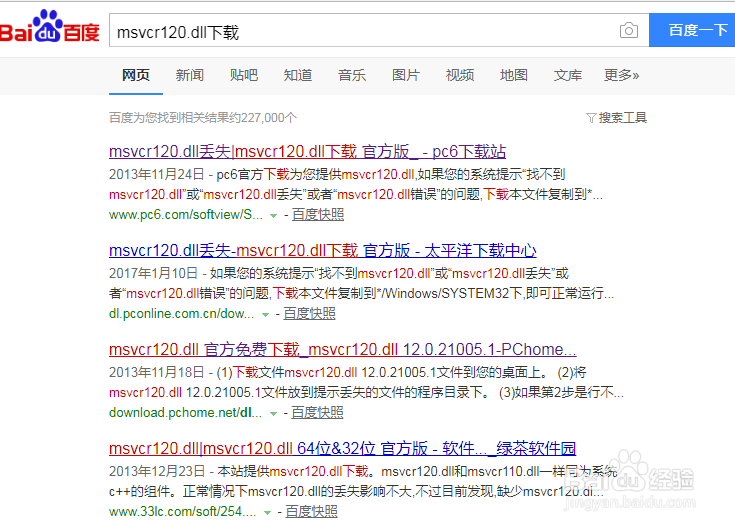Open the 文库 tab
This screenshot has height=528, width=735.
coord(568,75)
